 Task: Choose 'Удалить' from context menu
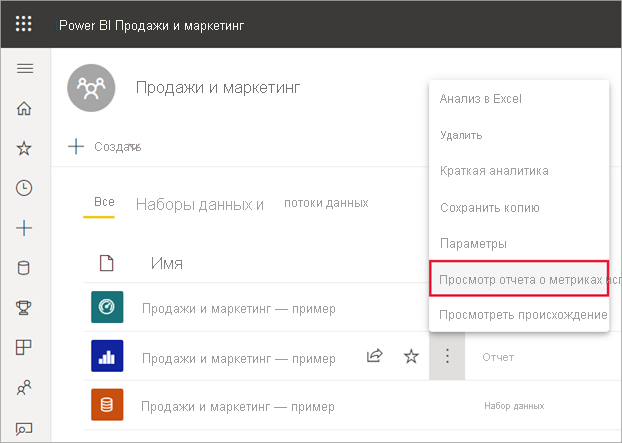click(x=461, y=134)
